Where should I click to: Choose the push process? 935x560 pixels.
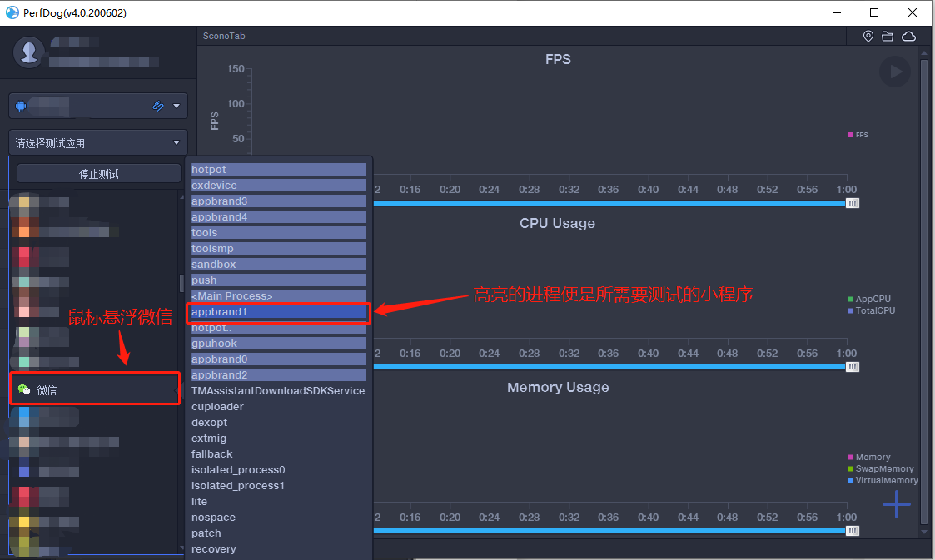coord(278,280)
